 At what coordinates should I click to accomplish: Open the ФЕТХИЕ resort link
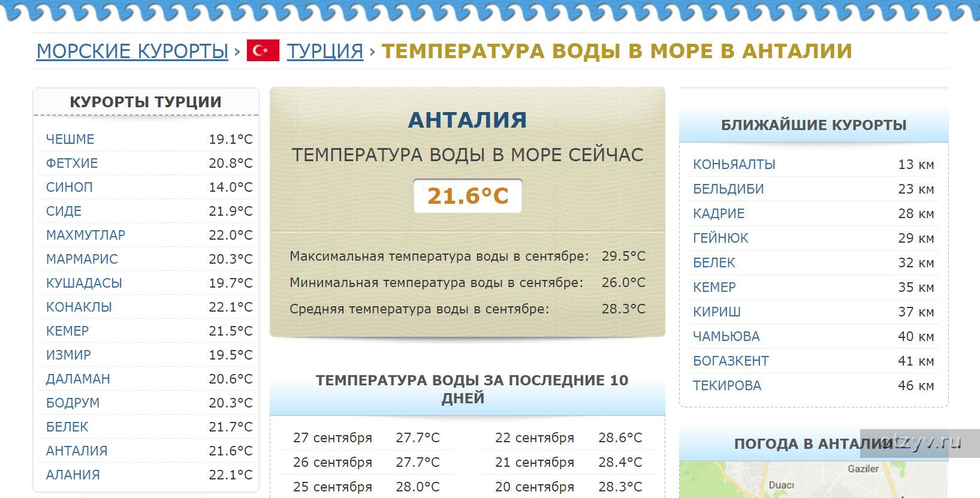tap(72, 163)
